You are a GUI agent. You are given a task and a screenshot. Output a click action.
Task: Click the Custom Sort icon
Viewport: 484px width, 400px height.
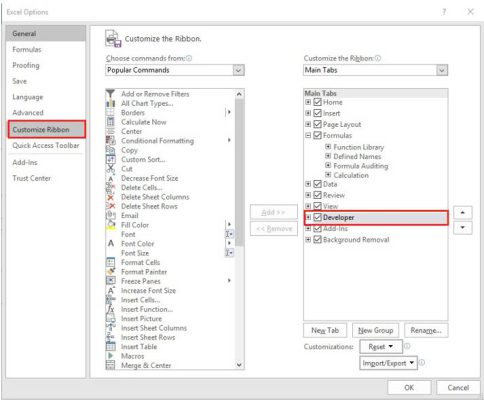click(x=110, y=159)
